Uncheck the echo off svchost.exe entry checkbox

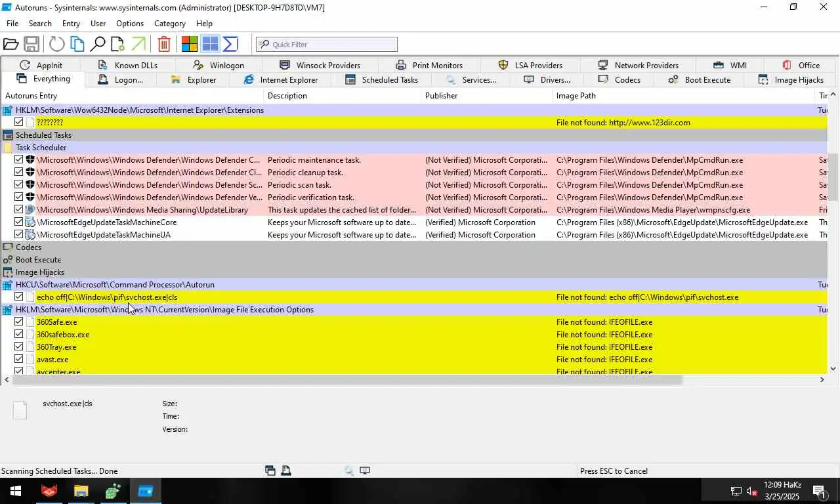tap(18, 297)
